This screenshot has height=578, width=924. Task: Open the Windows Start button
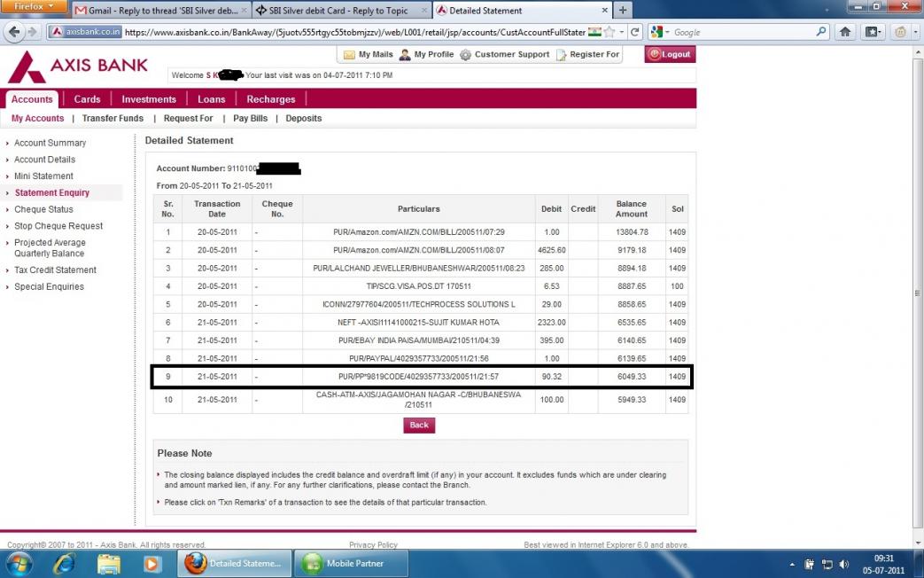pos(18,564)
